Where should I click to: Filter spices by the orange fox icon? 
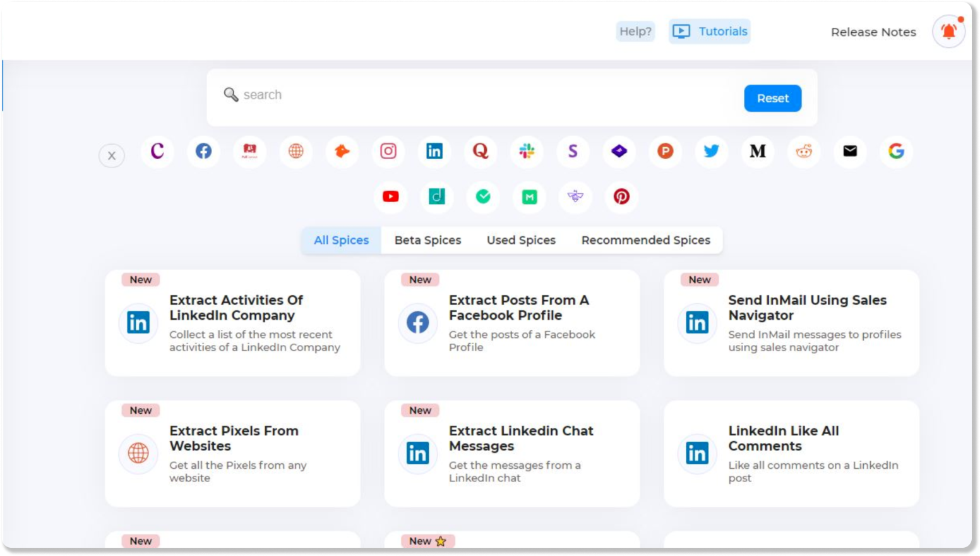pyautogui.click(x=342, y=151)
